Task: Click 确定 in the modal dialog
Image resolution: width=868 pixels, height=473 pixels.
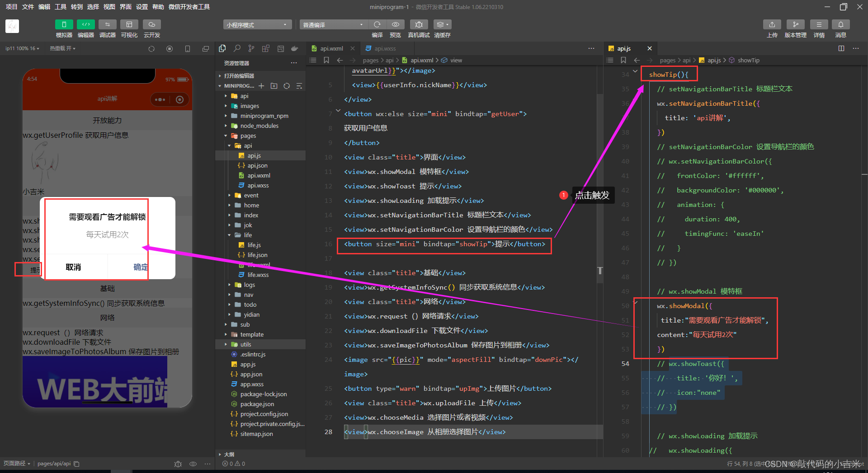Action: pyautogui.click(x=141, y=267)
